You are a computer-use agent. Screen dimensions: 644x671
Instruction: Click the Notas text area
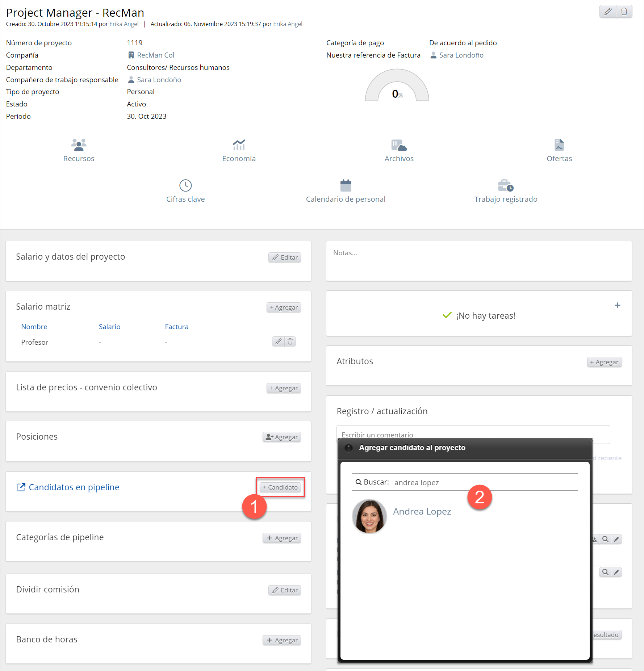tap(479, 261)
